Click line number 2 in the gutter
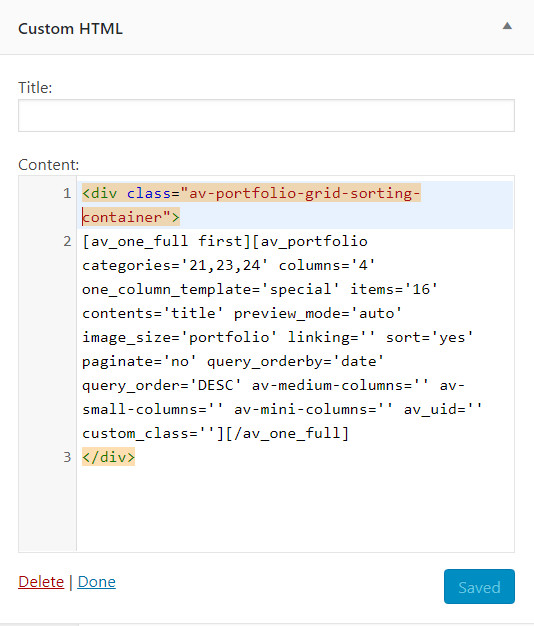 coord(67,242)
